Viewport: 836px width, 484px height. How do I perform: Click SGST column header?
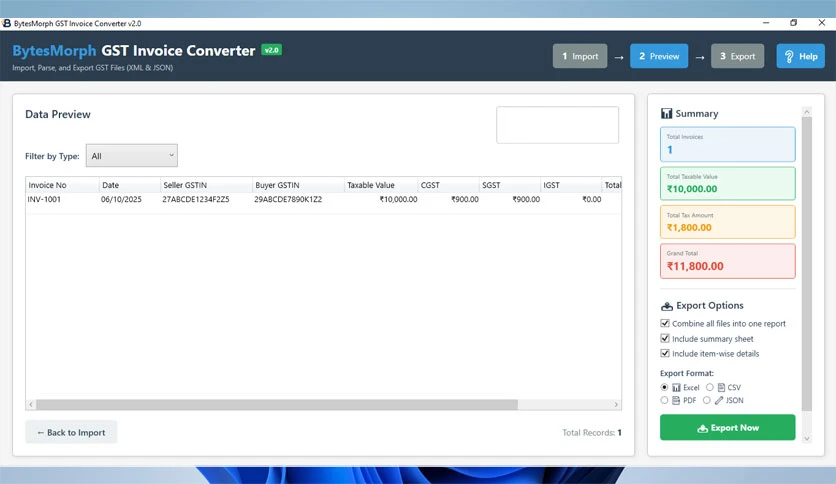click(510, 185)
